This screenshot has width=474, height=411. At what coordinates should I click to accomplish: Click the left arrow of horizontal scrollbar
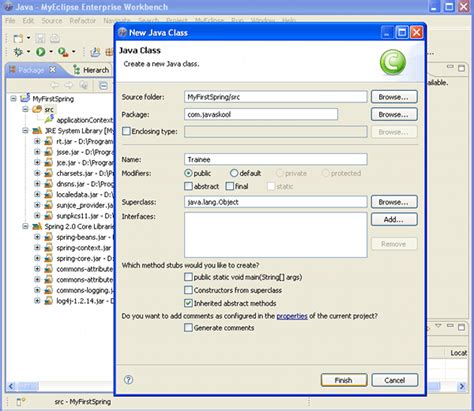click(x=11, y=386)
